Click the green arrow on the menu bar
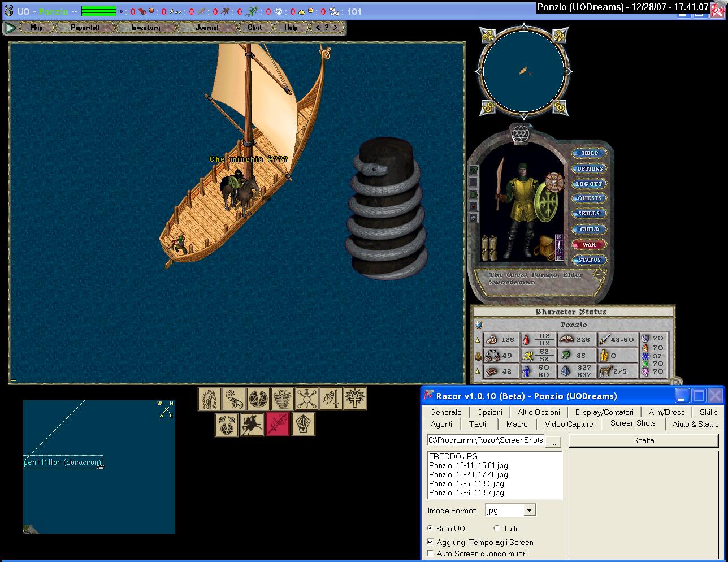This screenshot has height=562, width=728. point(10,27)
